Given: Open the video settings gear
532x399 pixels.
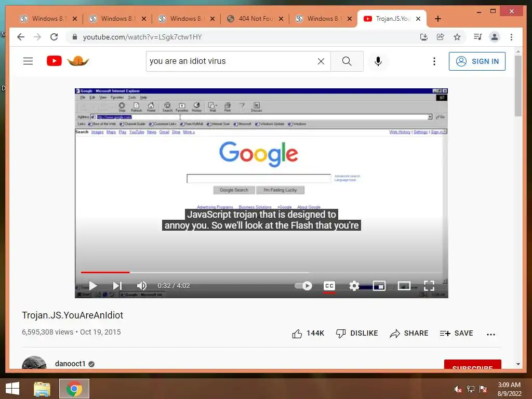Looking at the screenshot, I should [354, 286].
